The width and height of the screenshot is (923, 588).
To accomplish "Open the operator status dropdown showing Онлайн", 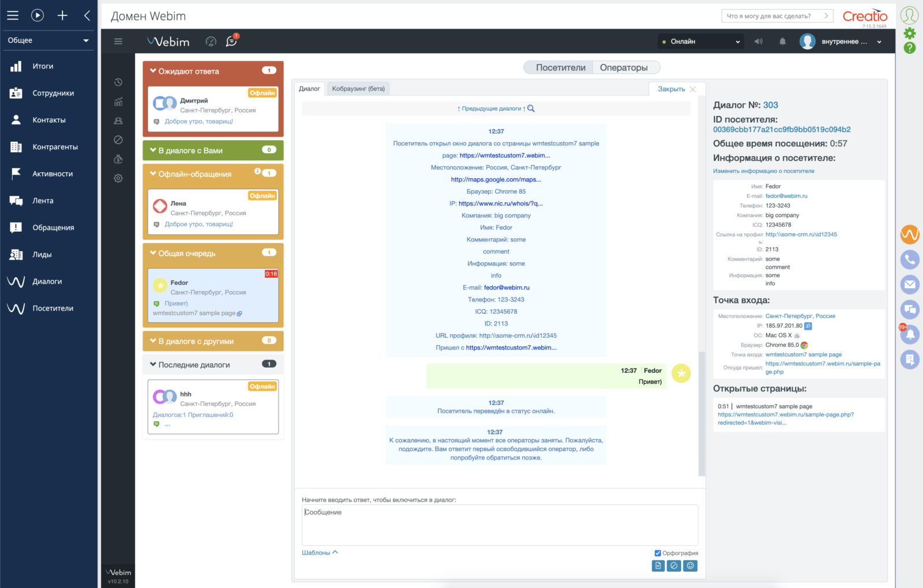I will (700, 41).
